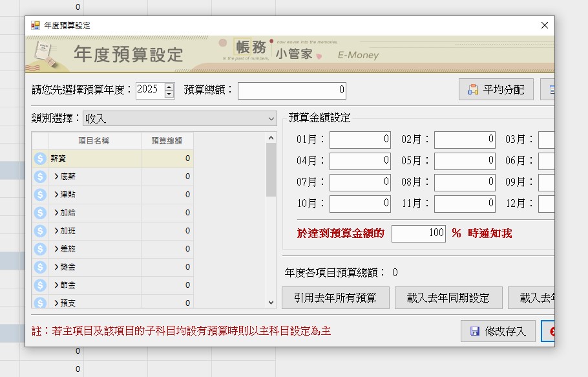588x377 pixels.
Task: Click the 預算總額 column header
Action: [x=167, y=141]
